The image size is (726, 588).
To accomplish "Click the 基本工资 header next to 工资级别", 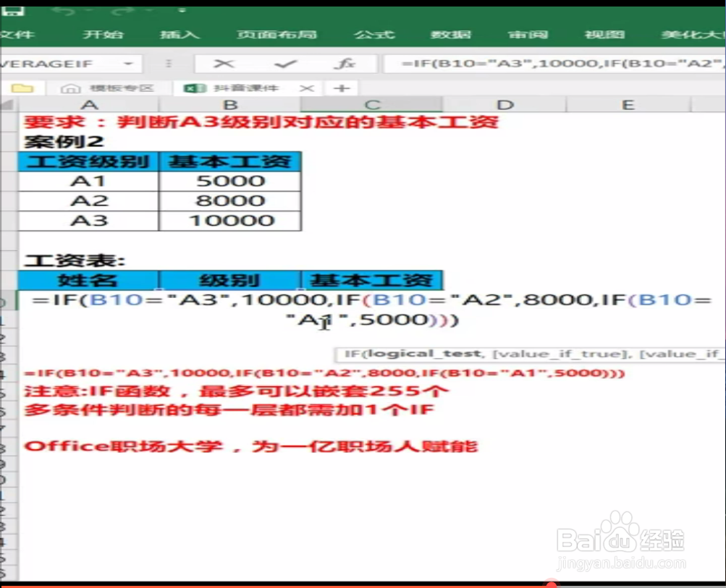I will pos(230,161).
